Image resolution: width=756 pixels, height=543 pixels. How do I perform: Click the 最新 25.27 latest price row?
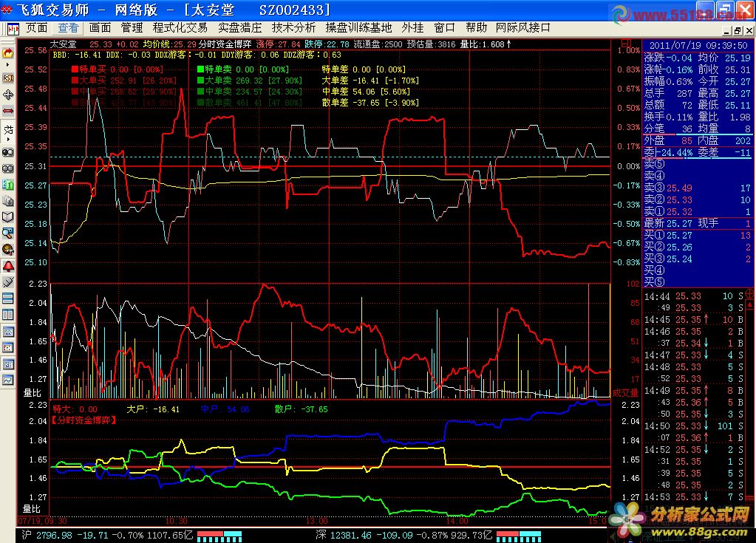[x=698, y=223]
